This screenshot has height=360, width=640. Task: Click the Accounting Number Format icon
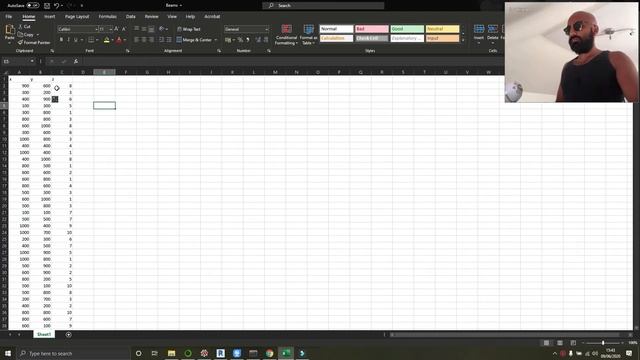[x=228, y=40]
